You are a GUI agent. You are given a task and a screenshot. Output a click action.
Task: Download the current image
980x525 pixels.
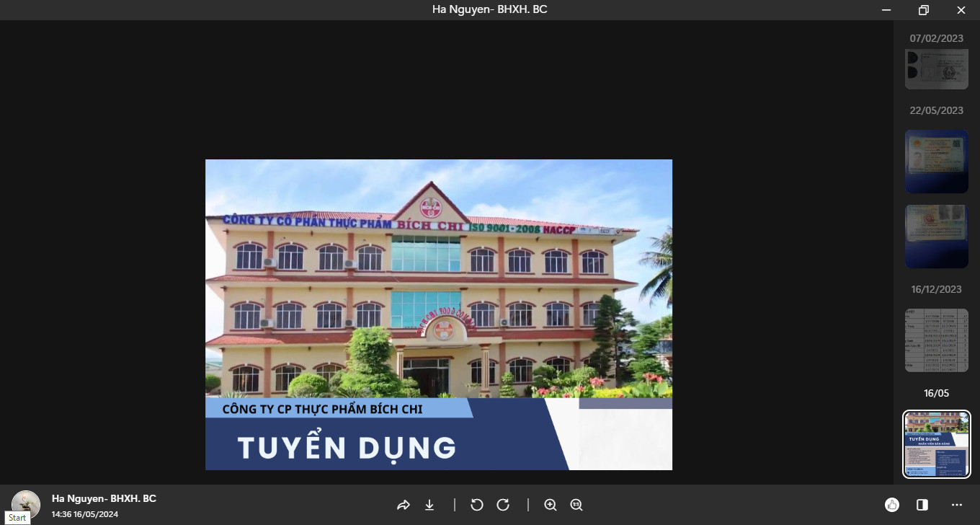tap(429, 505)
